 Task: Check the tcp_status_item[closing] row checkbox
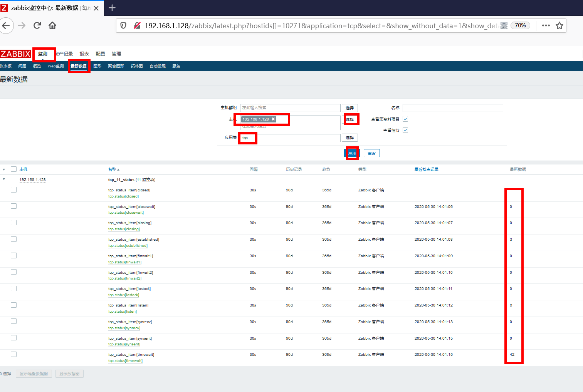click(14, 223)
